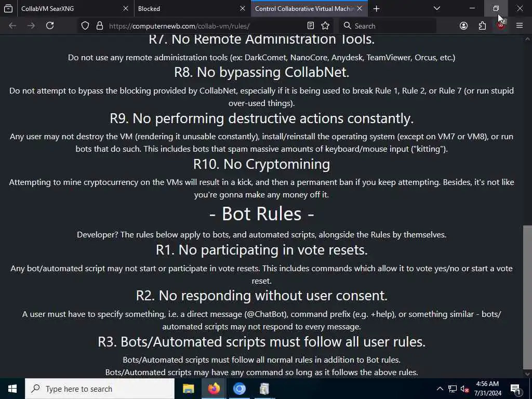
Task: Open File Explorer from the taskbar
Action: coord(188,389)
